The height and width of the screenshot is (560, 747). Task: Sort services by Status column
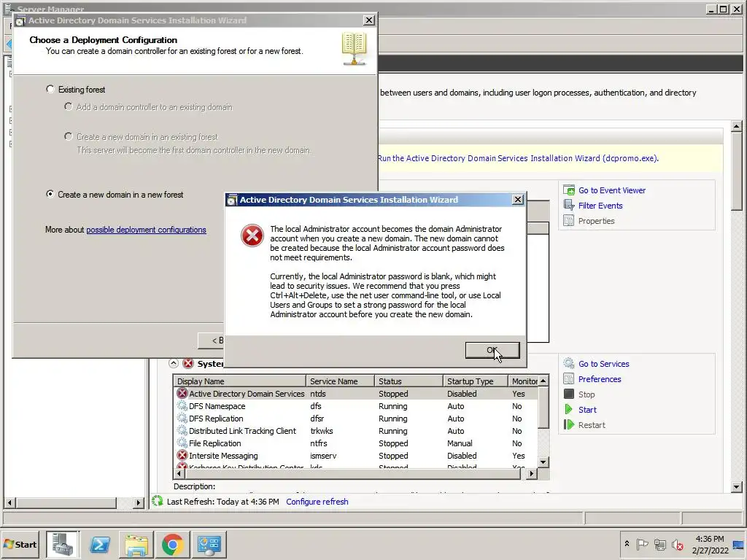pos(409,381)
